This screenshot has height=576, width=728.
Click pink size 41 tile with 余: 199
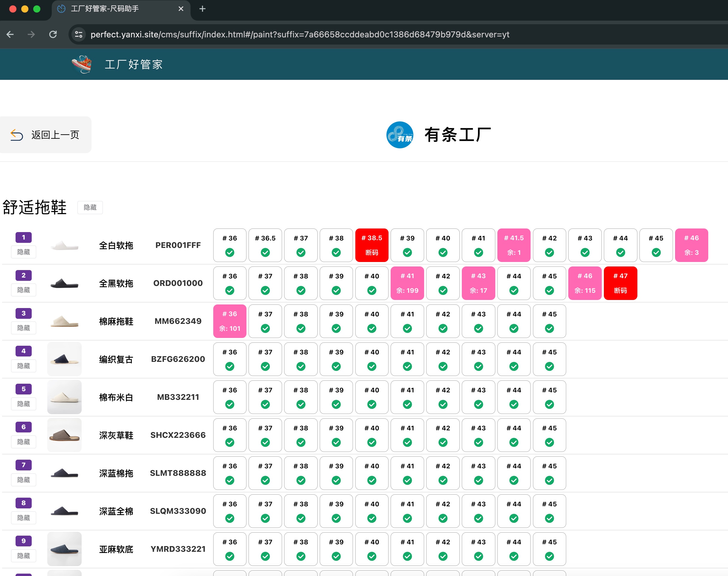407,283
